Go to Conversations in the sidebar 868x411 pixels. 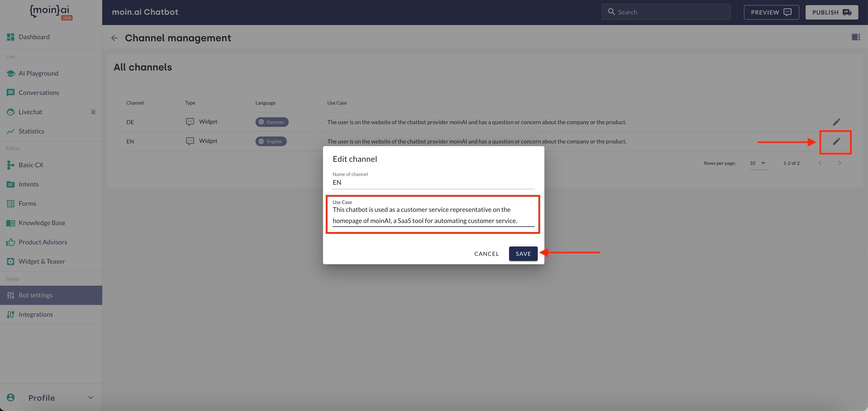tap(51, 93)
